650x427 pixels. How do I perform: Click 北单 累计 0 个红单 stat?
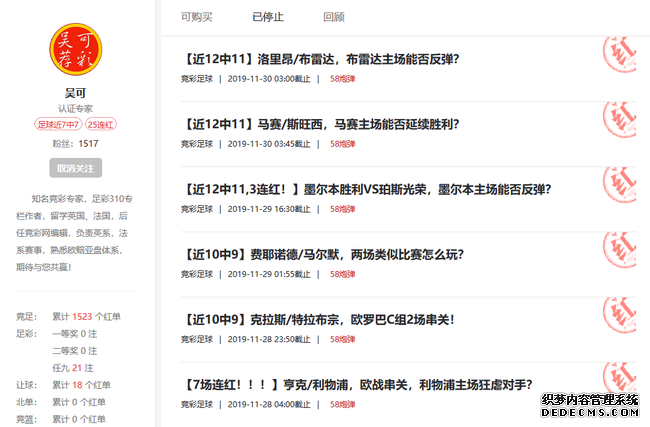(x=61, y=402)
